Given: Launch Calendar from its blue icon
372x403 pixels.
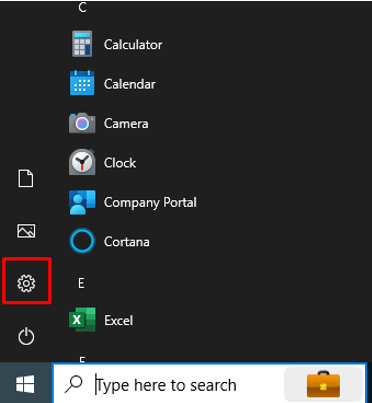Looking at the screenshot, I should click(x=82, y=83).
